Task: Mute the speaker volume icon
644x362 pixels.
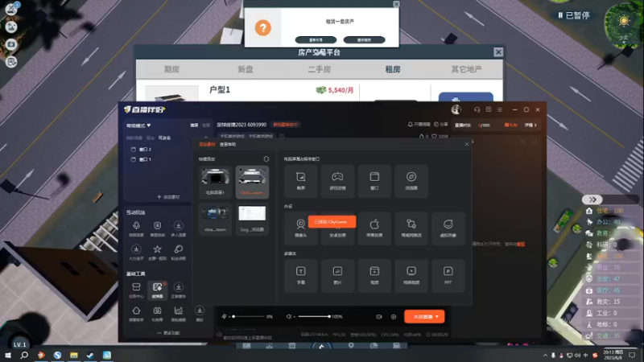Action: tap(289, 316)
